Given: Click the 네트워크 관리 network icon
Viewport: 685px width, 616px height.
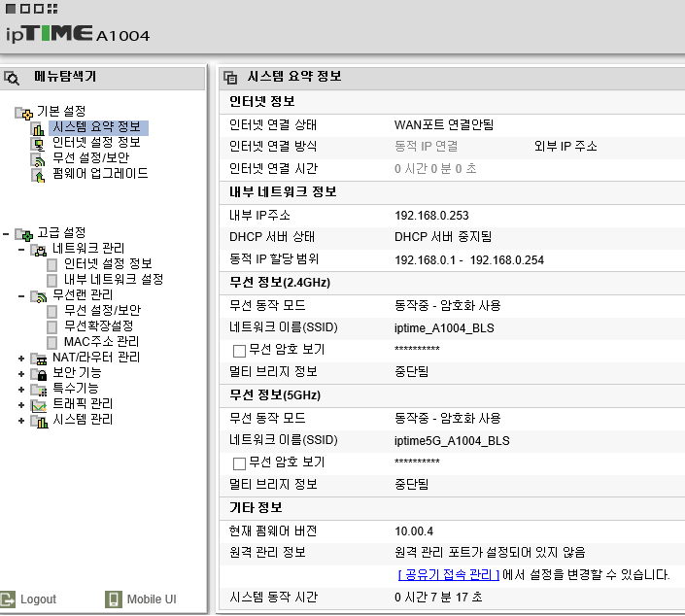Looking at the screenshot, I should pos(39,250).
